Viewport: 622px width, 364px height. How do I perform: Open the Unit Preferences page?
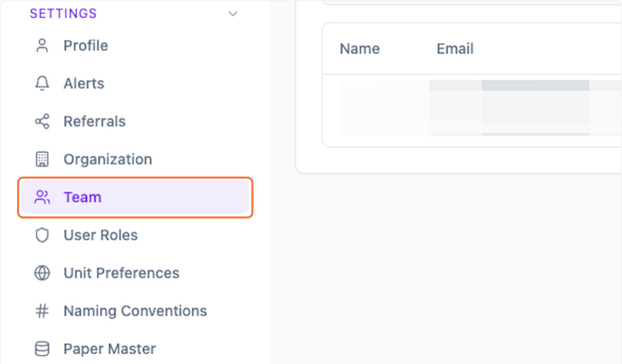pos(121,273)
